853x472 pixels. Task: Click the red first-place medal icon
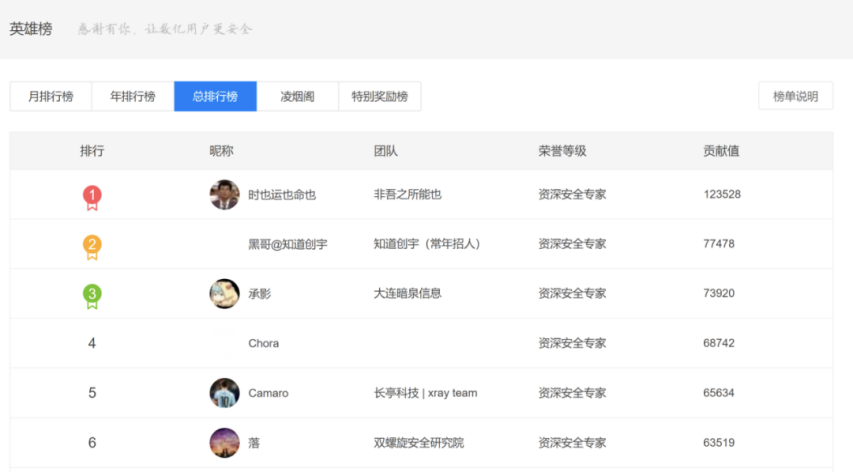92,196
